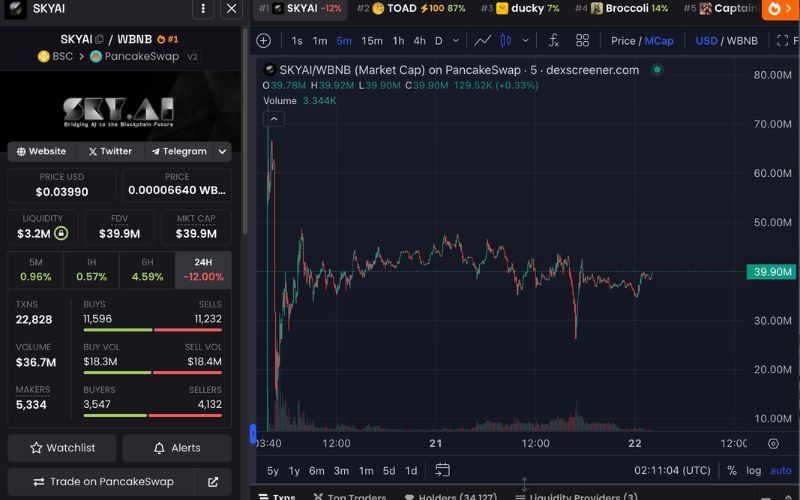Select the line chart style icon
Viewport: 800px width, 500px height.
482,41
